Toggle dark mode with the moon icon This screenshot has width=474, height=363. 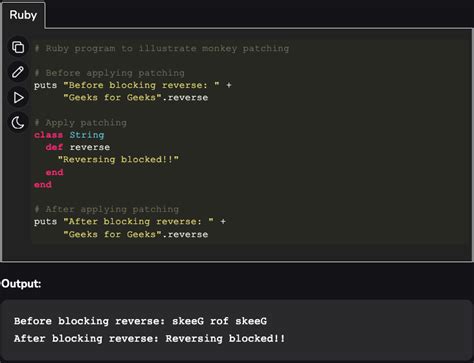pos(18,123)
